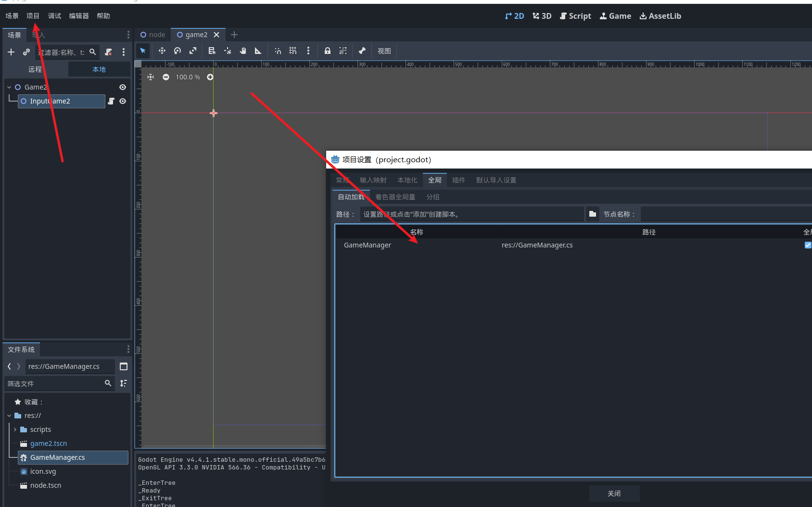Viewport: 812px width, 507px height.
Task: Choose the Rotate mode tool
Action: (x=178, y=51)
